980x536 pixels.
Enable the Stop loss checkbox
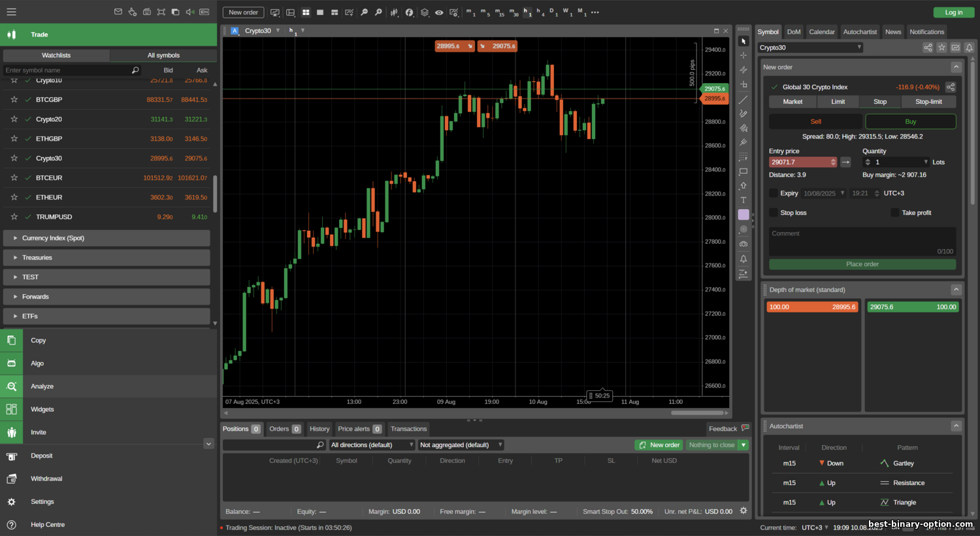774,212
